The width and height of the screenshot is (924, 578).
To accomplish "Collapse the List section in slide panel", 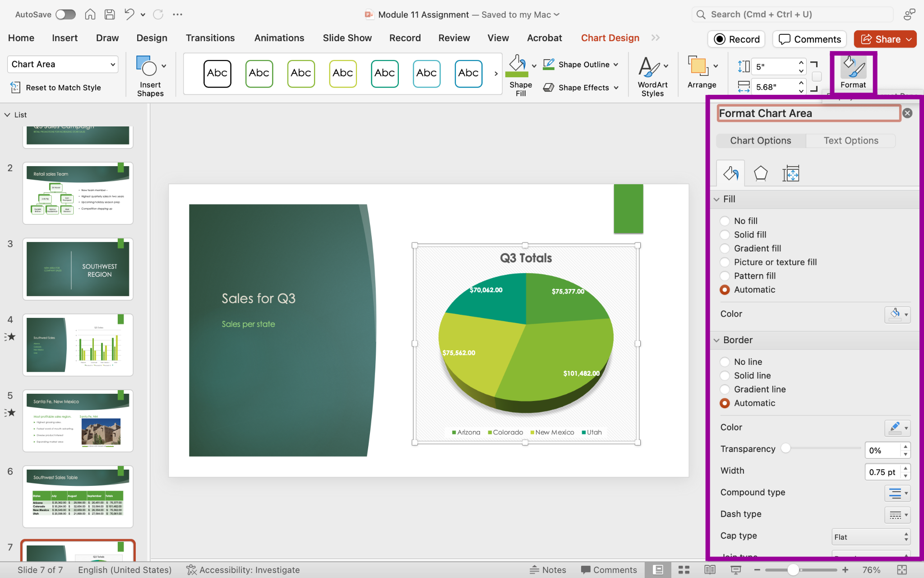I will pyautogui.click(x=7, y=115).
